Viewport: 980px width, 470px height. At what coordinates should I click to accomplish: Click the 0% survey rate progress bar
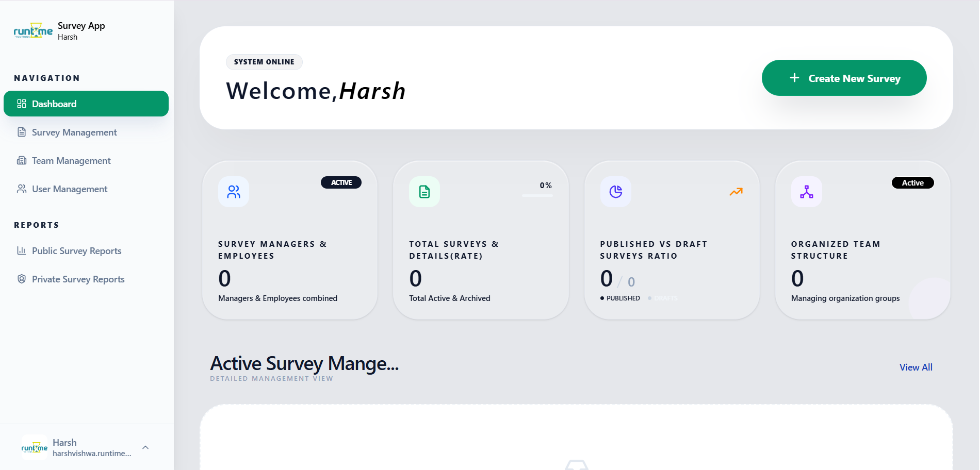coord(537,195)
